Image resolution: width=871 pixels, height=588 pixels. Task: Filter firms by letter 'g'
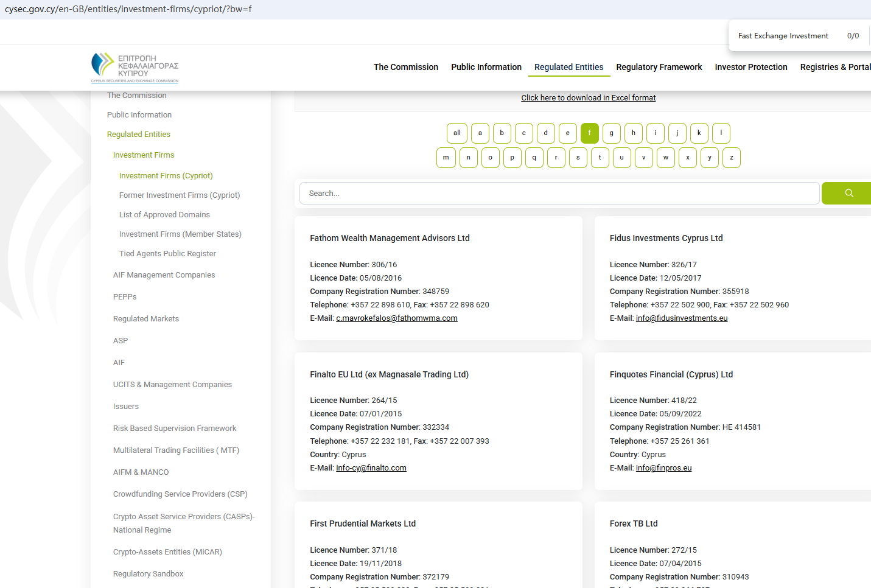point(611,133)
